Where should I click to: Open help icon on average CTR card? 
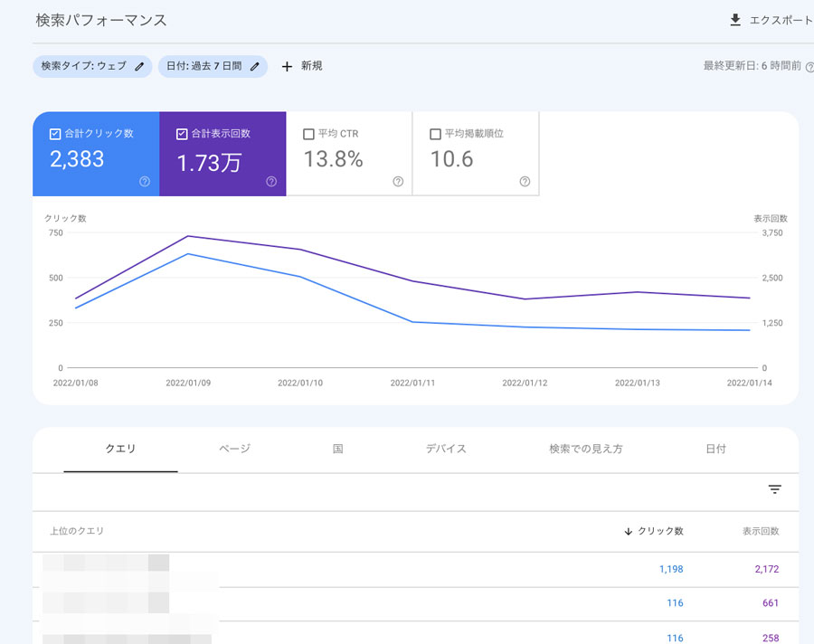pyautogui.click(x=398, y=181)
